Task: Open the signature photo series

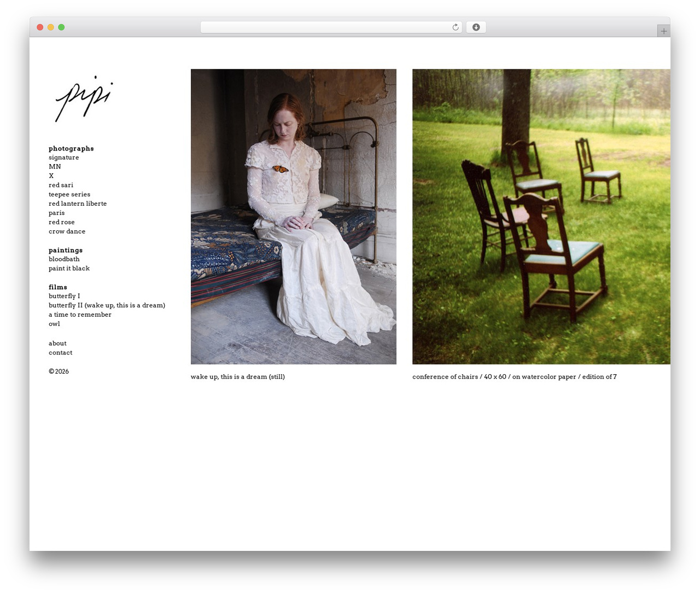Action: [63, 158]
